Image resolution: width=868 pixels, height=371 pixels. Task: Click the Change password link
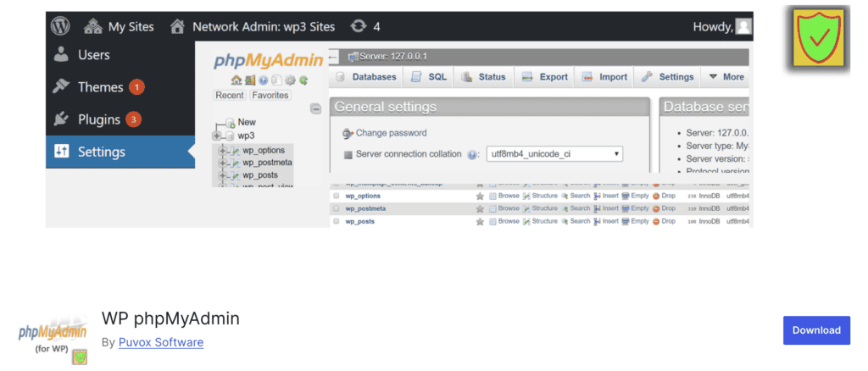(392, 133)
